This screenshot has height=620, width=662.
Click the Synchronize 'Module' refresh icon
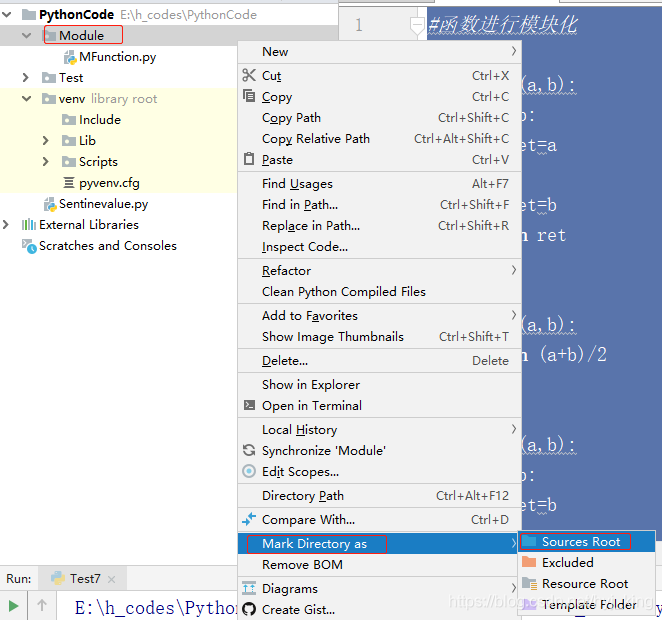[x=249, y=450]
